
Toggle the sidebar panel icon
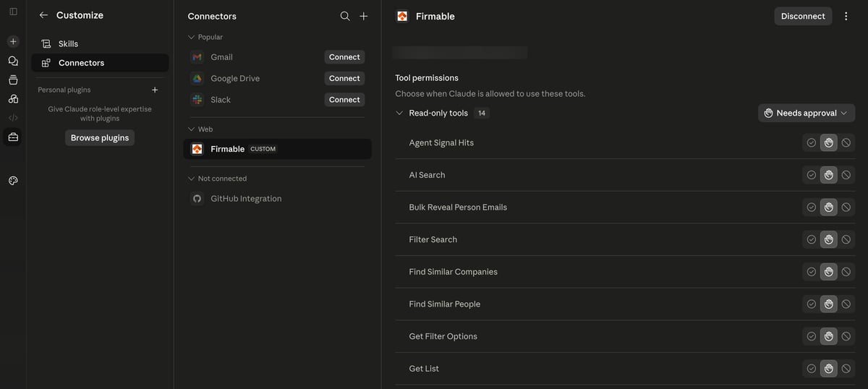click(x=13, y=12)
